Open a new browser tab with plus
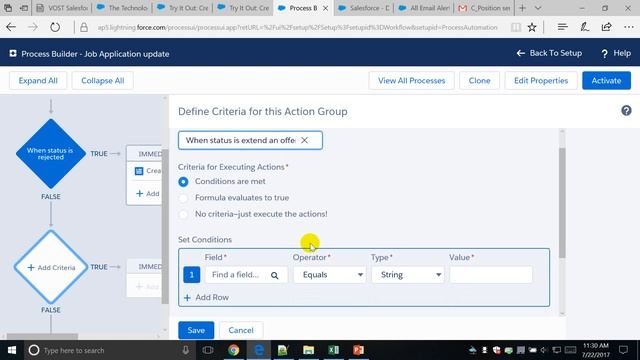 click(522, 8)
